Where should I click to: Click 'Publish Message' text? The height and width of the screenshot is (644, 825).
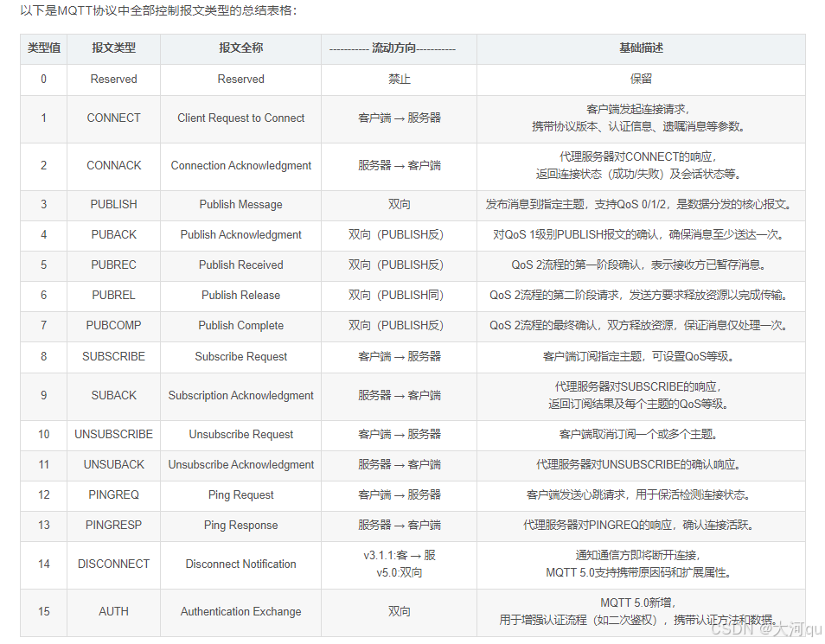point(241,204)
